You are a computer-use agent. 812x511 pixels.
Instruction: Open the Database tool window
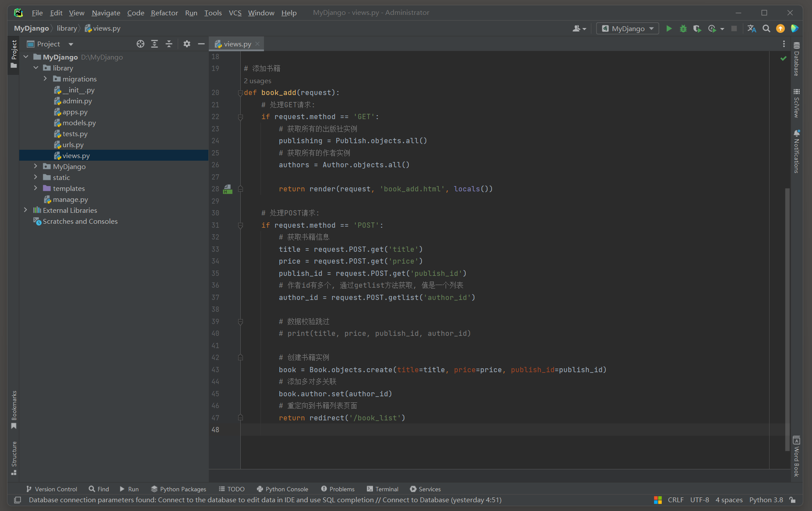[797, 59]
